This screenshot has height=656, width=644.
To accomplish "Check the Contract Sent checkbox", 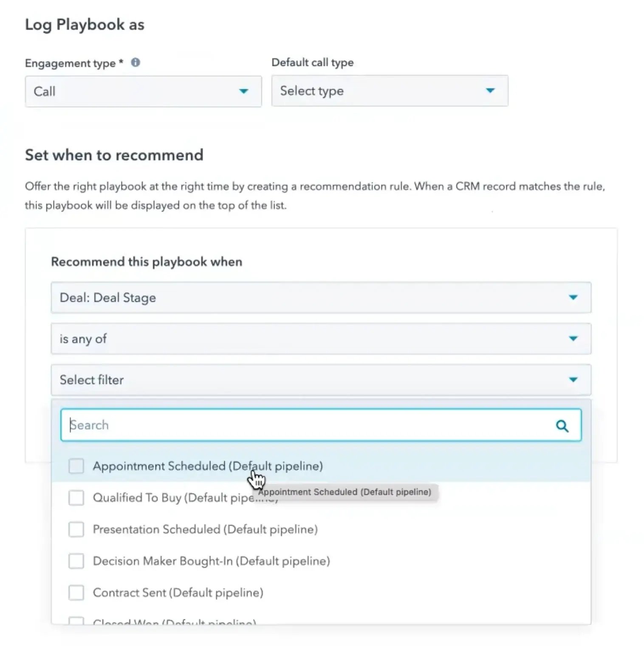I will pos(76,592).
